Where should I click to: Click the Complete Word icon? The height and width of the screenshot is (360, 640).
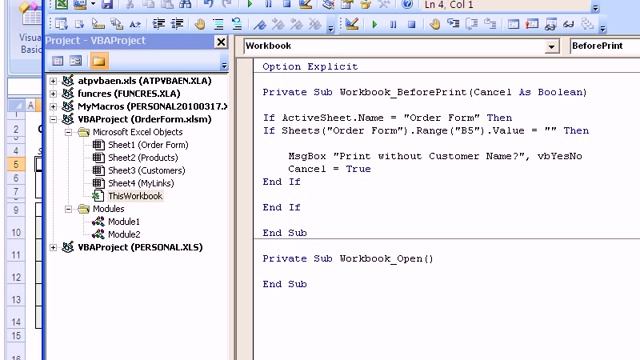(x=135, y=24)
